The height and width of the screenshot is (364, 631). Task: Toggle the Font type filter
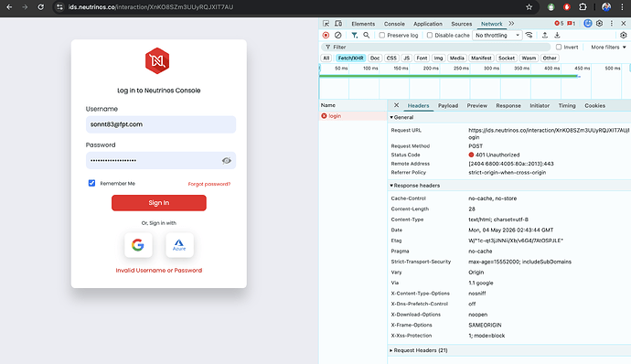pos(422,58)
